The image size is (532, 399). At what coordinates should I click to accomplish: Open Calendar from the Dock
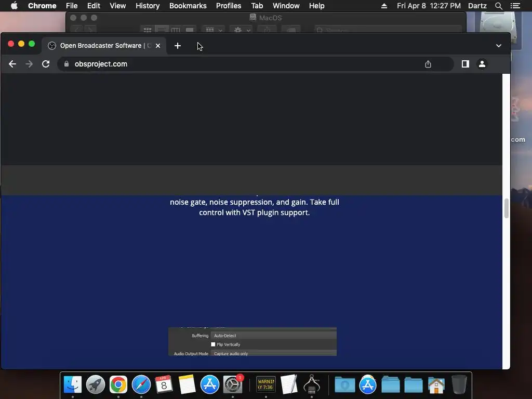point(164,384)
